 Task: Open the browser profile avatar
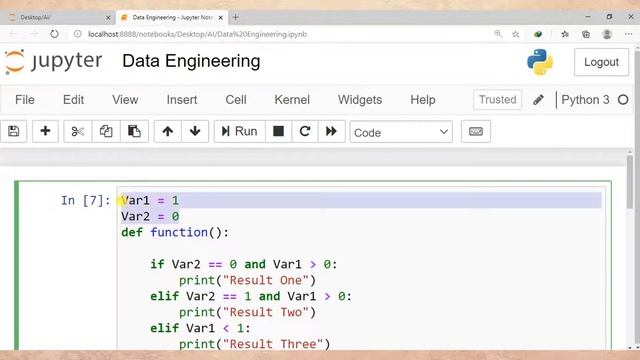coord(607,34)
